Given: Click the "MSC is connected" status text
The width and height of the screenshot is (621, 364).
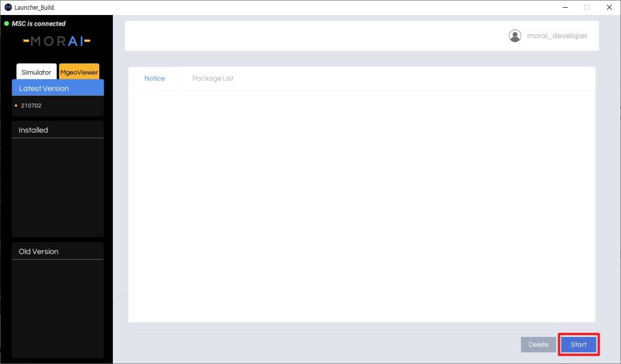Looking at the screenshot, I should (x=39, y=24).
